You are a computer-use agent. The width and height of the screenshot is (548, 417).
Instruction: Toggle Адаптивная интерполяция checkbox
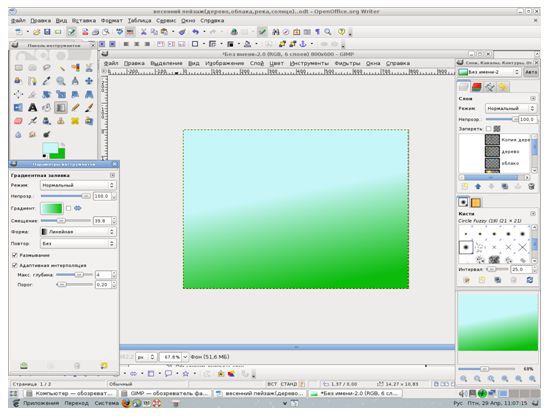pyautogui.click(x=15, y=265)
